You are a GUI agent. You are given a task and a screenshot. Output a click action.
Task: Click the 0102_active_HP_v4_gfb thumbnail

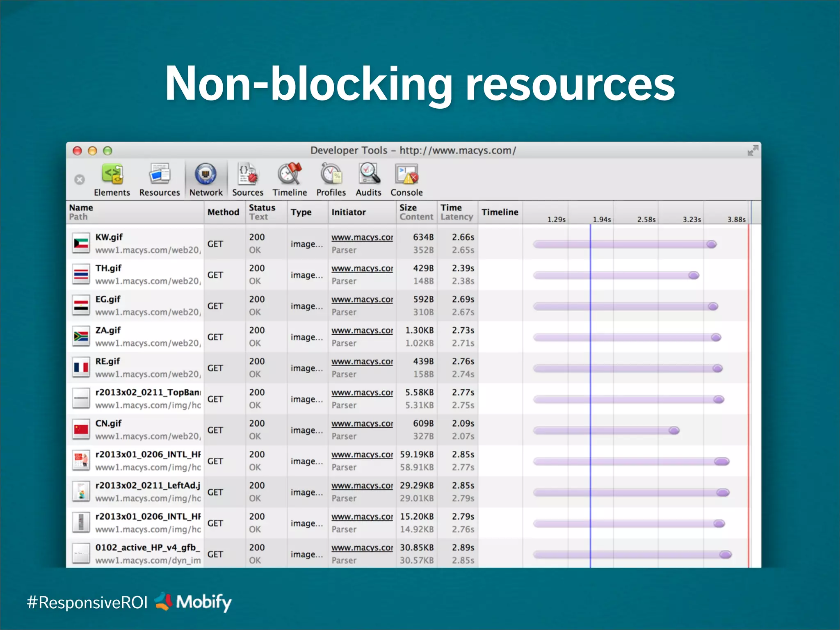tap(81, 554)
